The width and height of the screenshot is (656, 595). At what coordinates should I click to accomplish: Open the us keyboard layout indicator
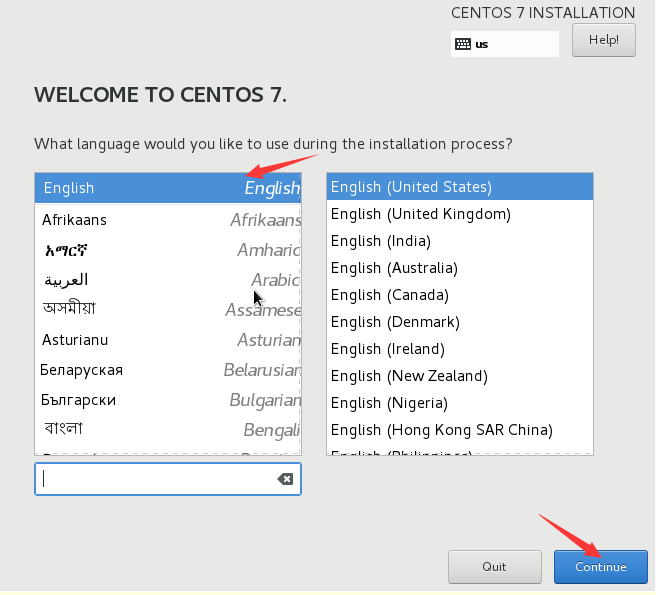click(x=505, y=44)
